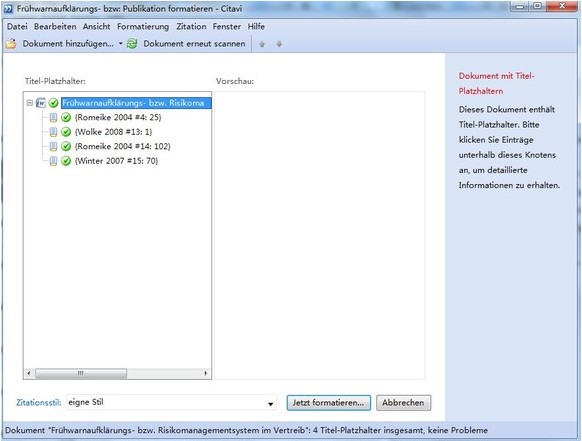
Task: Click the move up arrow icon
Action: tap(262, 44)
